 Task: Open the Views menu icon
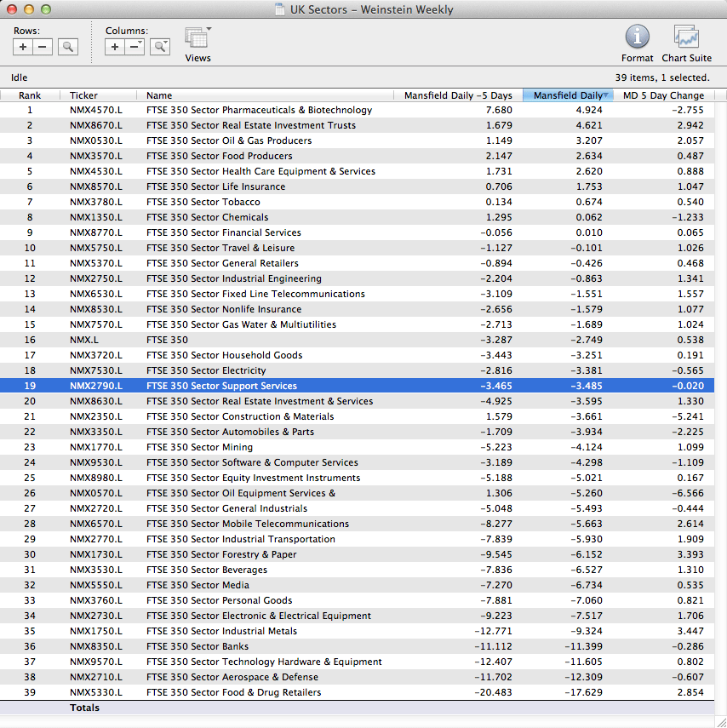197,39
